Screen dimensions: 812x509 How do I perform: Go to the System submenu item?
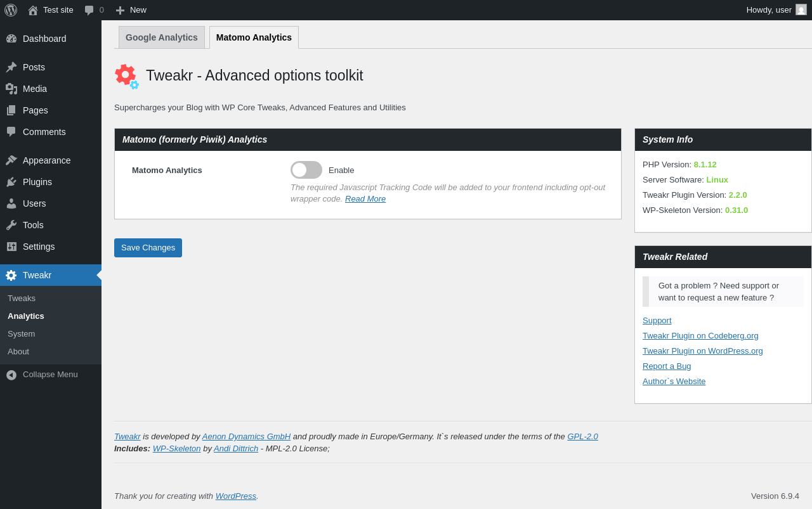click(x=22, y=334)
